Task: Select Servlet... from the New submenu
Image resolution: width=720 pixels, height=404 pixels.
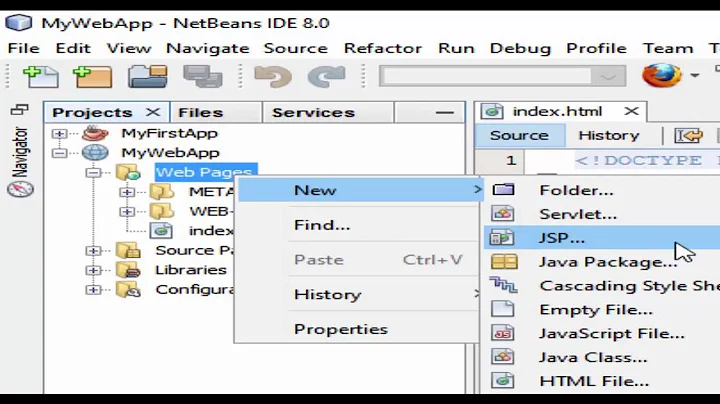Action: tap(602, 214)
